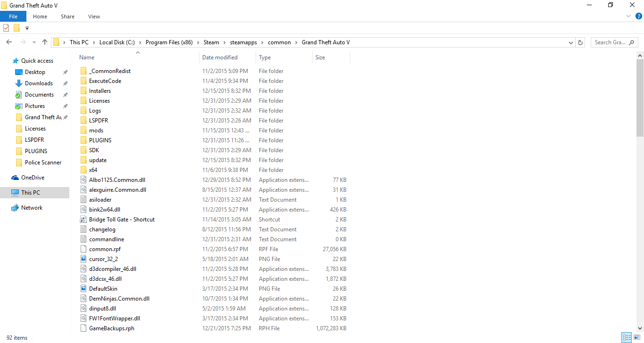The height and width of the screenshot is (343, 644).
Task: Select the GameBackups.rph file icon
Action: click(x=83, y=328)
